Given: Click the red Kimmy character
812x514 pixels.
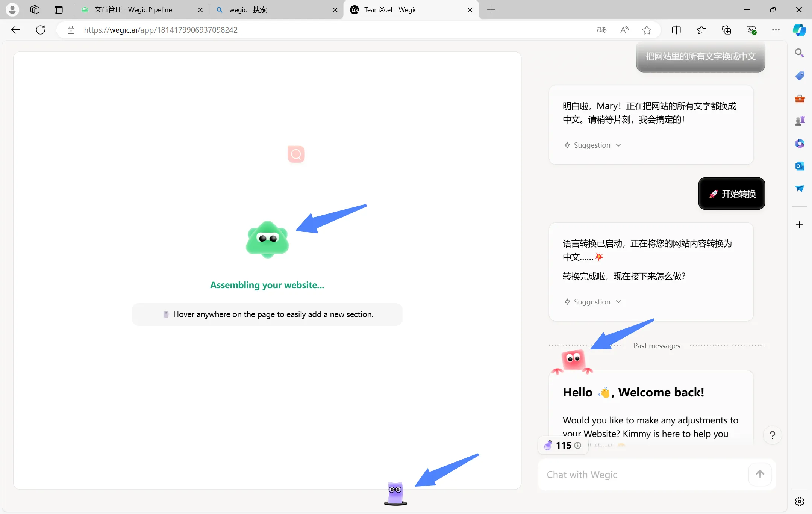Looking at the screenshot, I should pyautogui.click(x=573, y=362).
